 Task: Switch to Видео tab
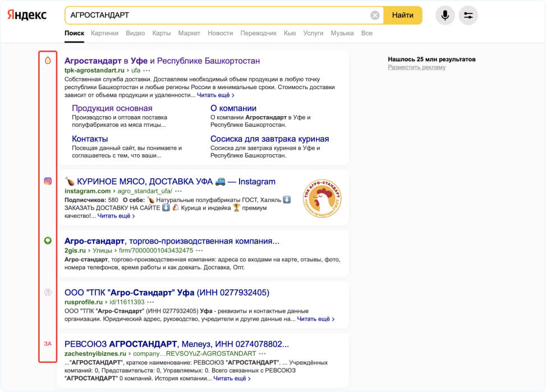pyautogui.click(x=135, y=33)
